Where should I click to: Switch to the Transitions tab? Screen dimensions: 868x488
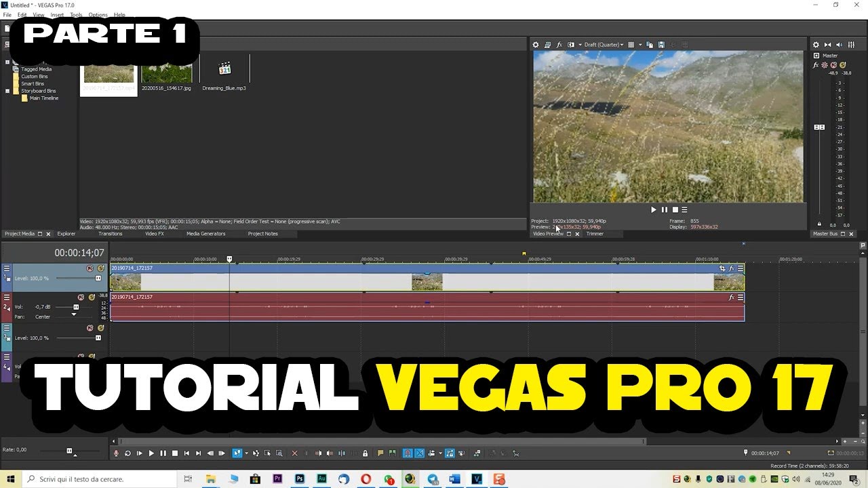coord(111,234)
